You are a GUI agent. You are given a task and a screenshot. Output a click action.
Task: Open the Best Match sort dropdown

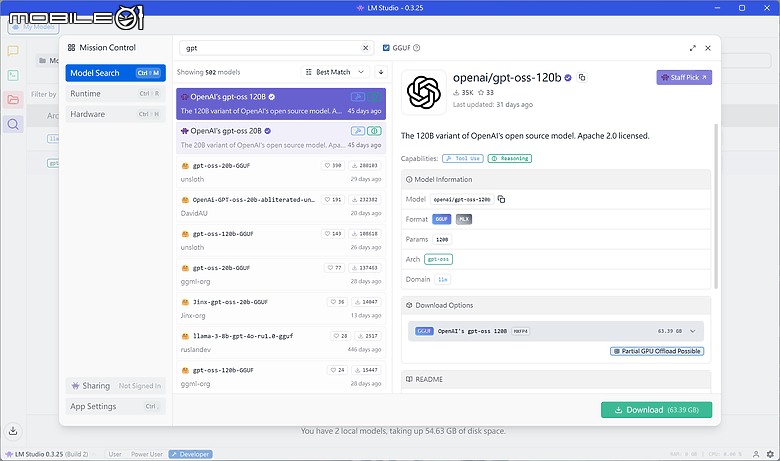point(336,72)
